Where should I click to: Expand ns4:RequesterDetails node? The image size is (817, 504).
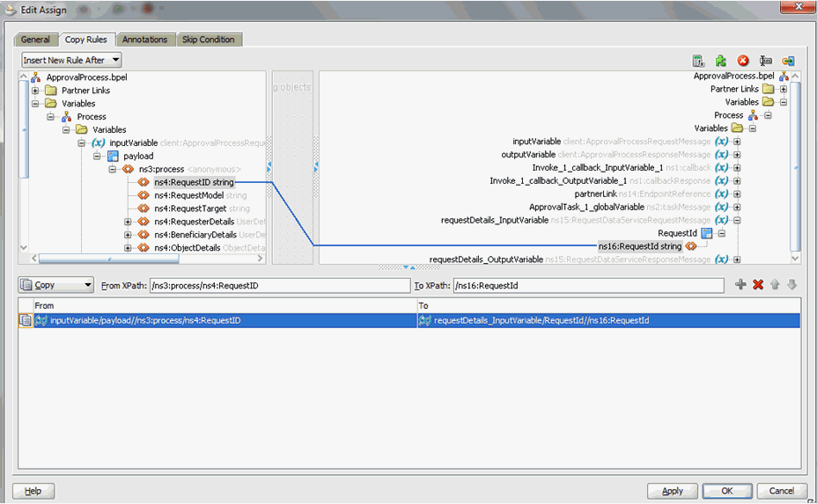click(x=128, y=222)
